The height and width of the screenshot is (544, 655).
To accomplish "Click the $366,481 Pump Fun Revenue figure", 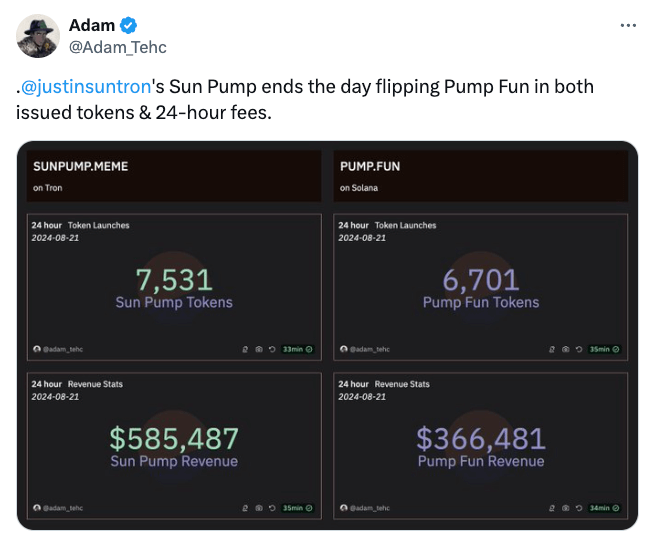I will (481, 440).
